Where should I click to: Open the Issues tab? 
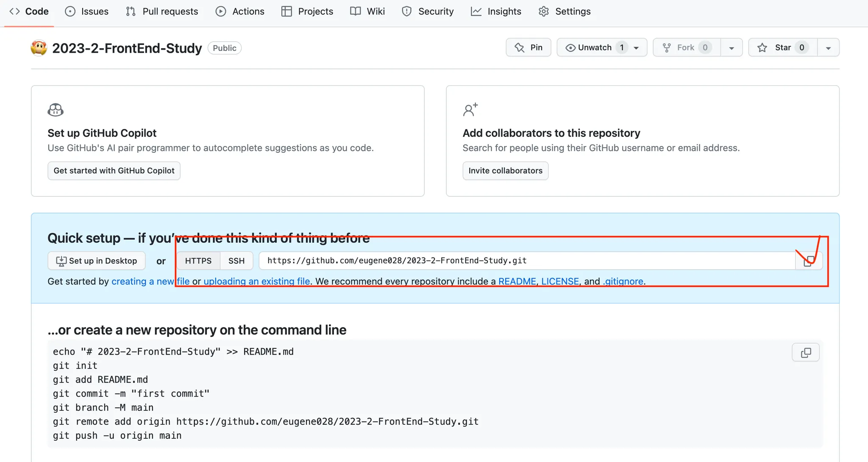(87, 11)
